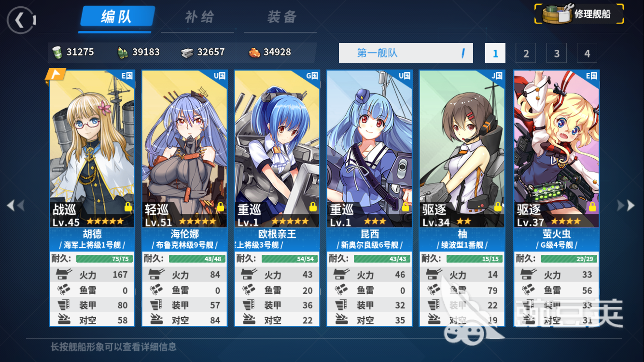644x362 pixels.
Task: Switch to the 补给 supply tab
Action: point(199,17)
